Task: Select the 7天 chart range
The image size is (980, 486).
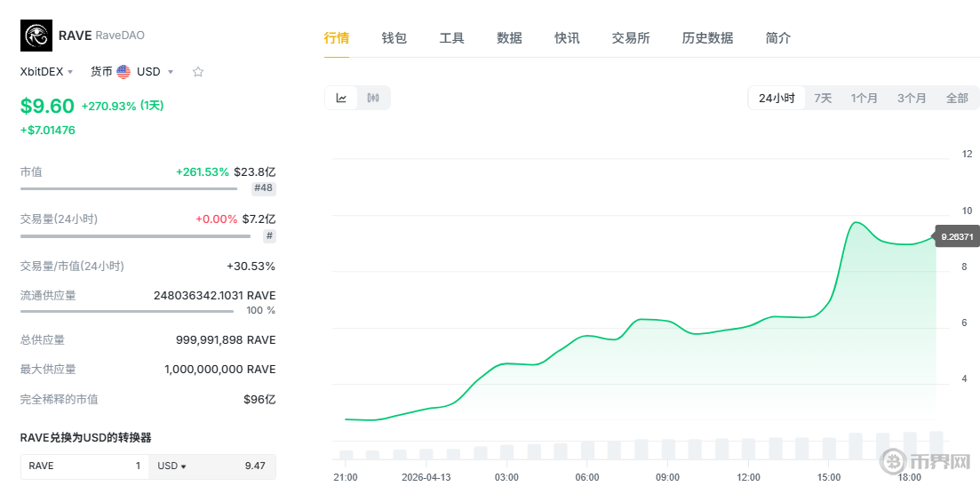Action: click(823, 98)
